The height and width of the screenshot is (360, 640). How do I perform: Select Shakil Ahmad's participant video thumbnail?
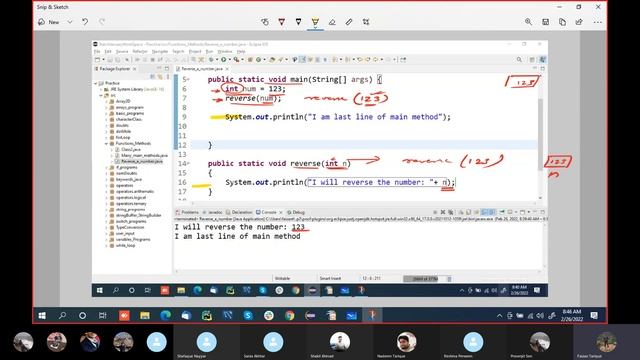[x=340, y=342]
